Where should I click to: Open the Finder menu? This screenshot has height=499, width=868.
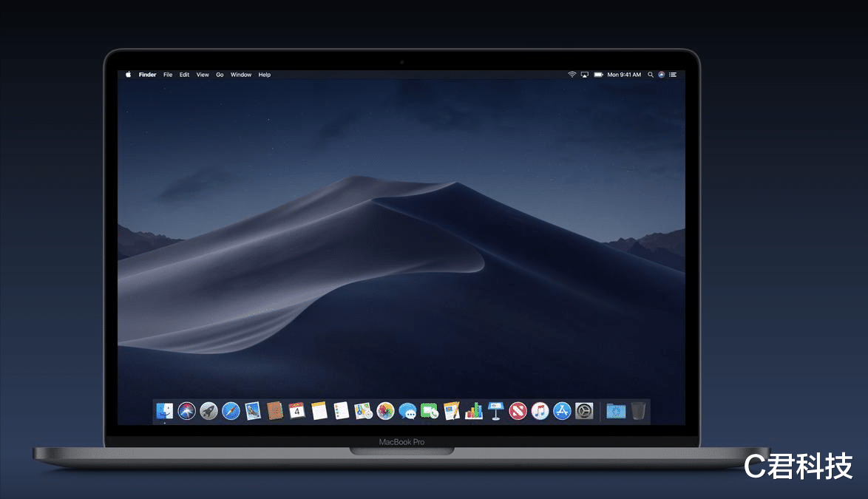pyautogui.click(x=147, y=75)
